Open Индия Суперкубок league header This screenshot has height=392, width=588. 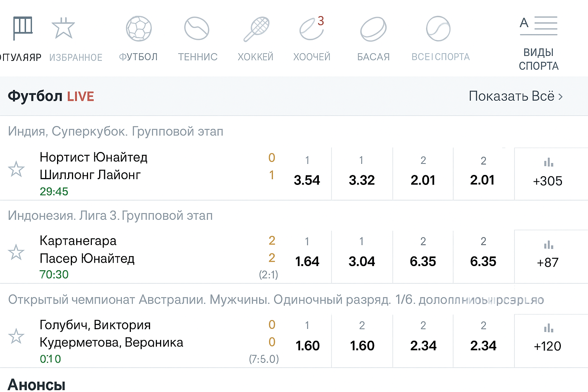(116, 131)
